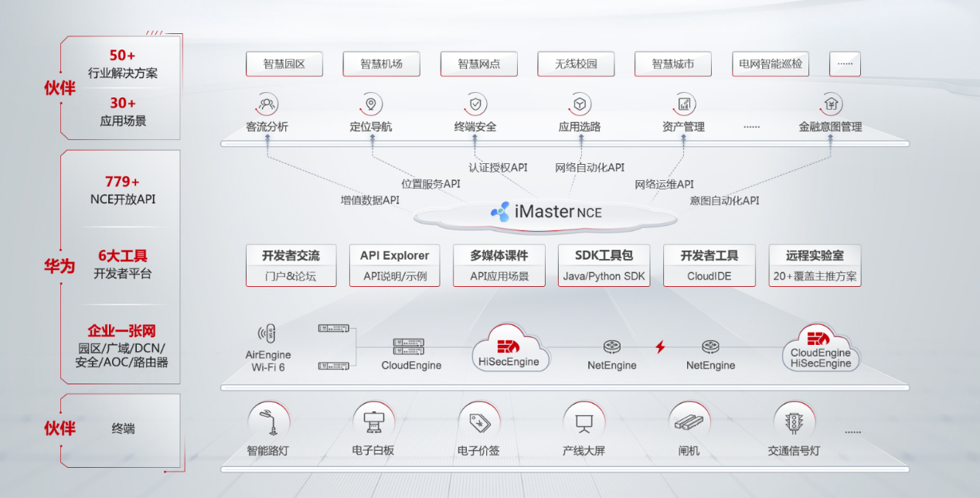Image resolution: width=980 pixels, height=498 pixels.
Task: Click the 定位导航 location pin icon
Action: pos(371,104)
